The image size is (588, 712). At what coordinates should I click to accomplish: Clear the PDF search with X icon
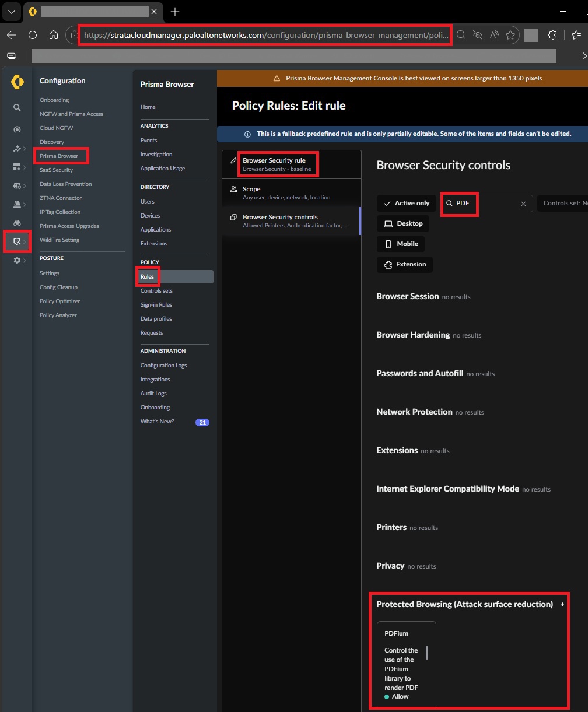coord(523,204)
